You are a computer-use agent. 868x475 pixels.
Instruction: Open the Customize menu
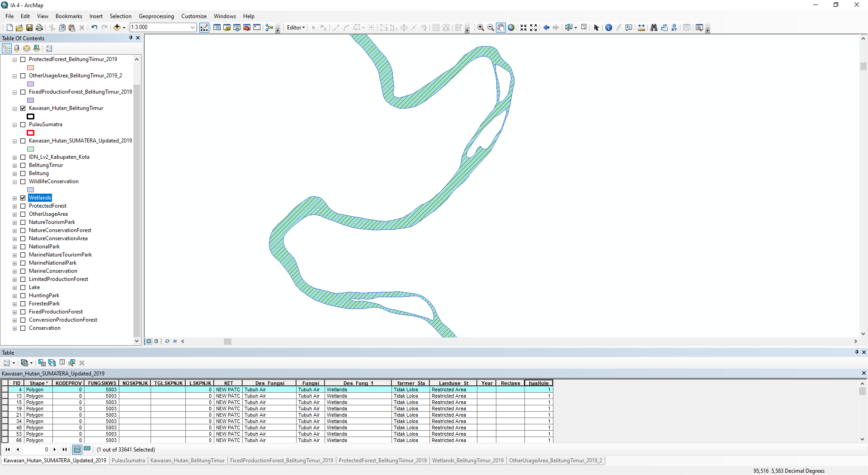point(194,16)
